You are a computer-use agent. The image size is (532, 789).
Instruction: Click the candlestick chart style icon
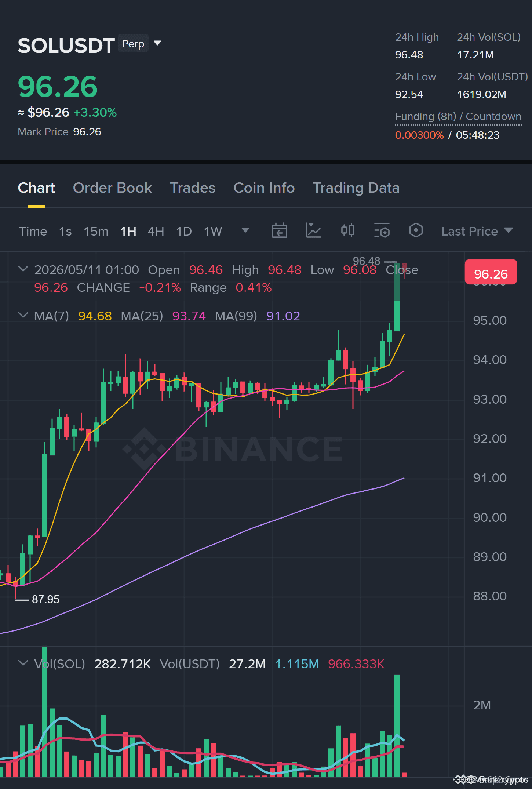pyautogui.click(x=348, y=230)
